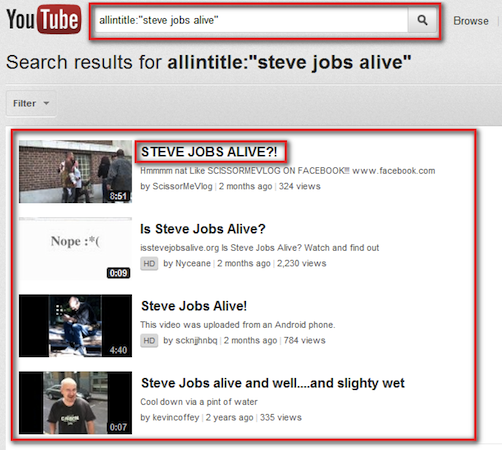Click the YouTube logo
This screenshot has width=502, height=450.
click(x=44, y=19)
